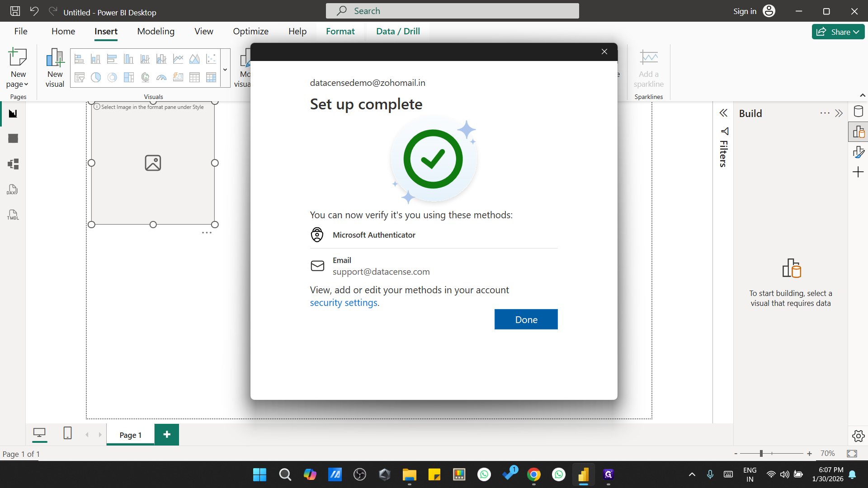This screenshot has width=868, height=488.
Task: Select the treemap visual
Action: tap(128, 77)
